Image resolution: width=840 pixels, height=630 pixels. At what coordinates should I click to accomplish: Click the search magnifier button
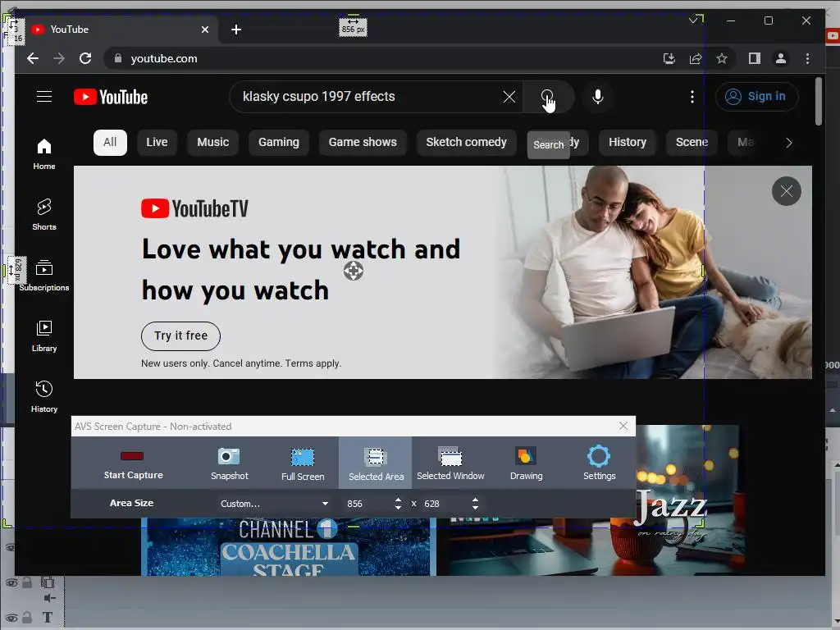[x=547, y=97]
